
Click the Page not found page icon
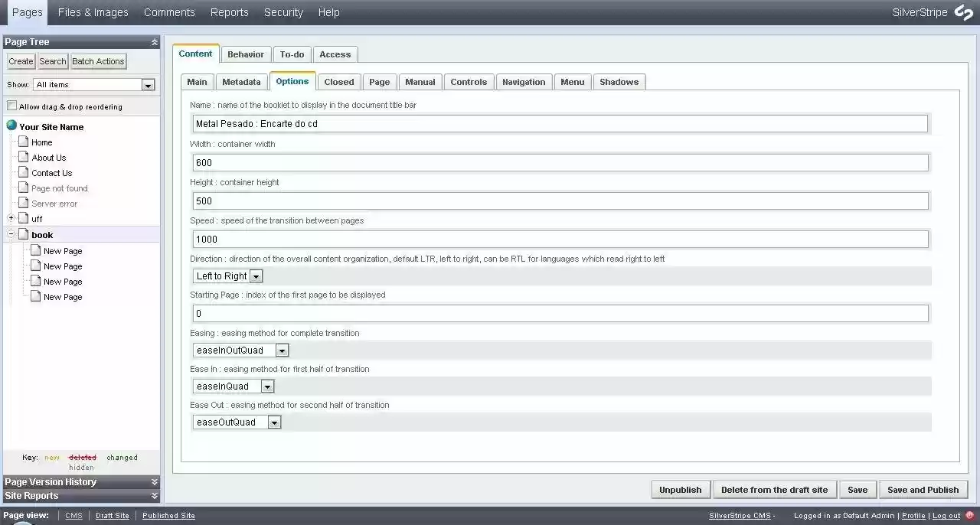(23, 187)
